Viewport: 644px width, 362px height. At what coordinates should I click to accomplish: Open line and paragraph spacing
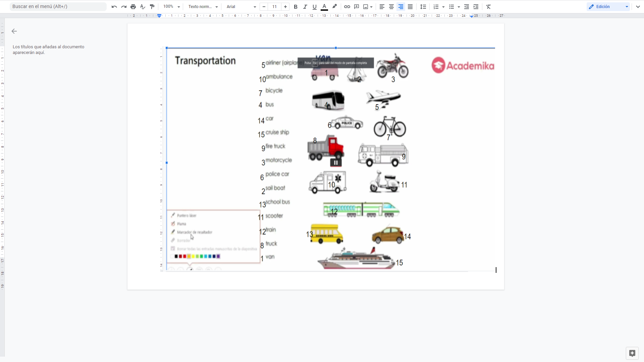[x=423, y=7]
